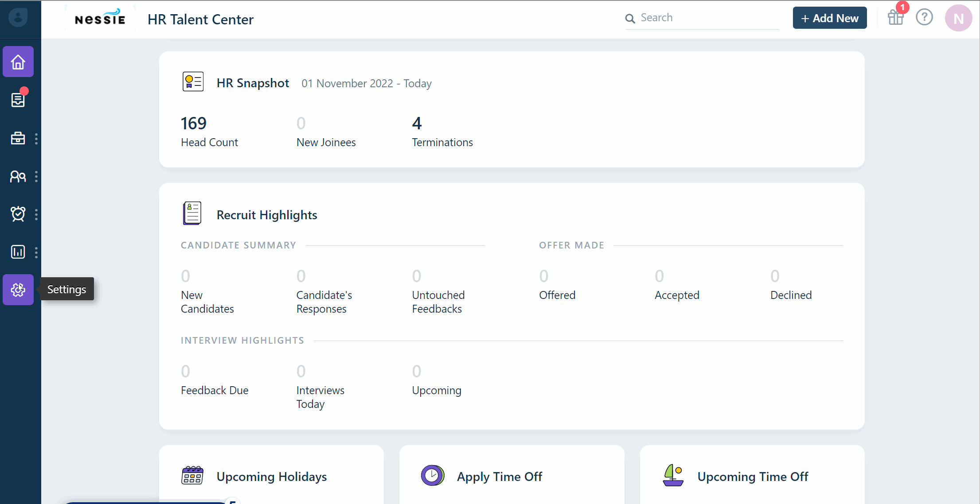Image resolution: width=980 pixels, height=504 pixels.
Task: Open the people directory sidebar icon
Action: pyautogui.click(x=18, y=177)
